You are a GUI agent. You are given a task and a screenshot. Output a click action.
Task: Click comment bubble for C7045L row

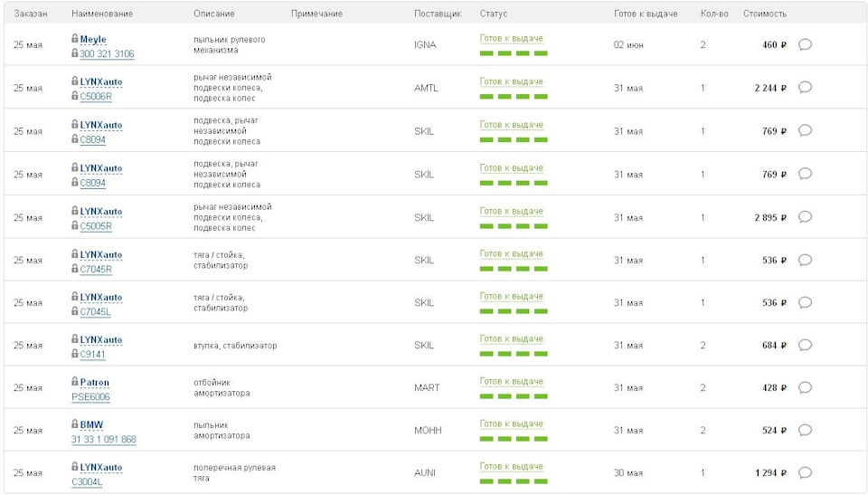805,302
